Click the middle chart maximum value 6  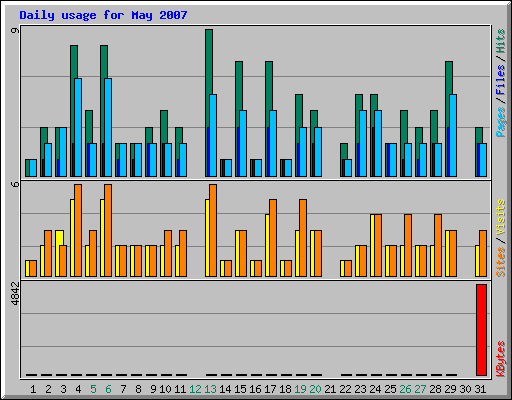pos(15,184)
